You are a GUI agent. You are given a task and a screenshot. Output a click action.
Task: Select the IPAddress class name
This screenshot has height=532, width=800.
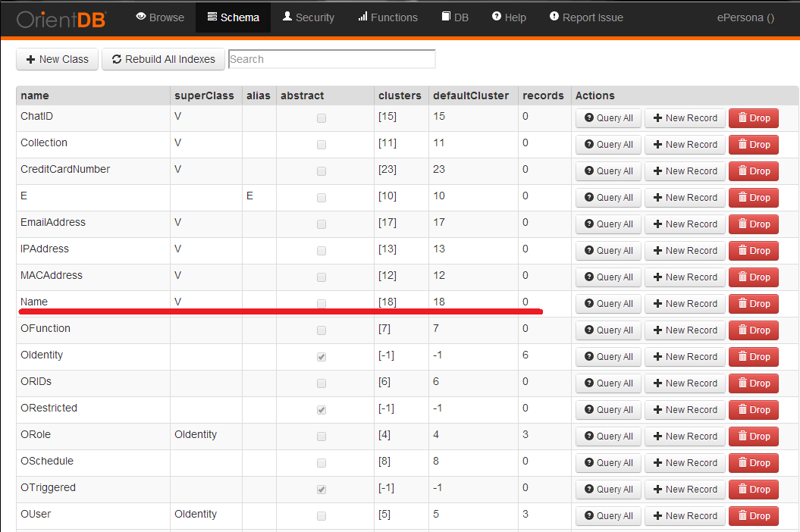(45, 249)
